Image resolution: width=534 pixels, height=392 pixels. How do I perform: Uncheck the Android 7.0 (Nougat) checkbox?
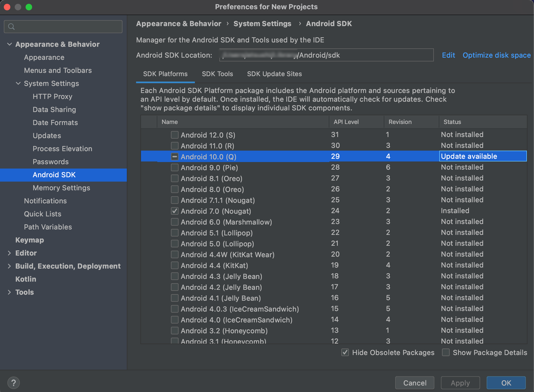174,211
